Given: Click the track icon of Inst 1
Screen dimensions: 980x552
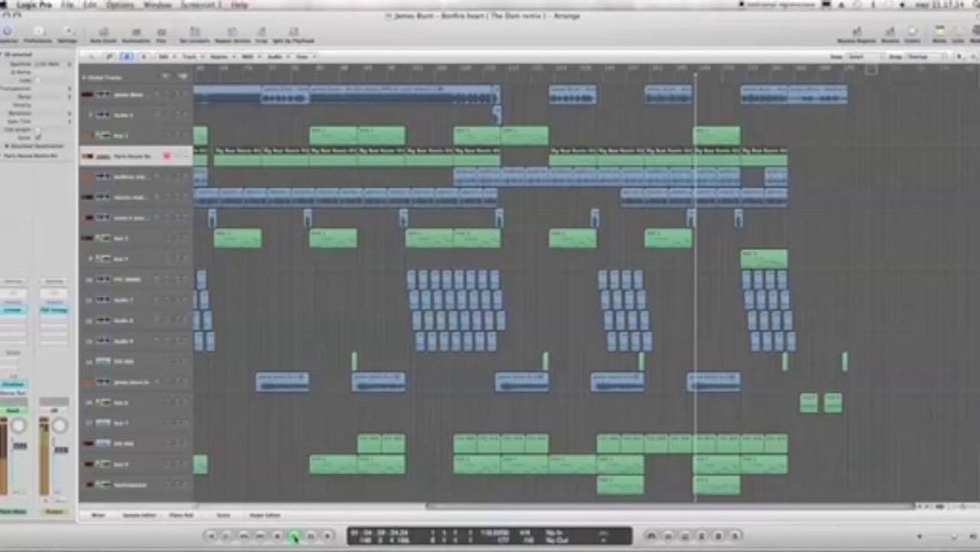Looking at the screenshot, I should click(103, 136).
